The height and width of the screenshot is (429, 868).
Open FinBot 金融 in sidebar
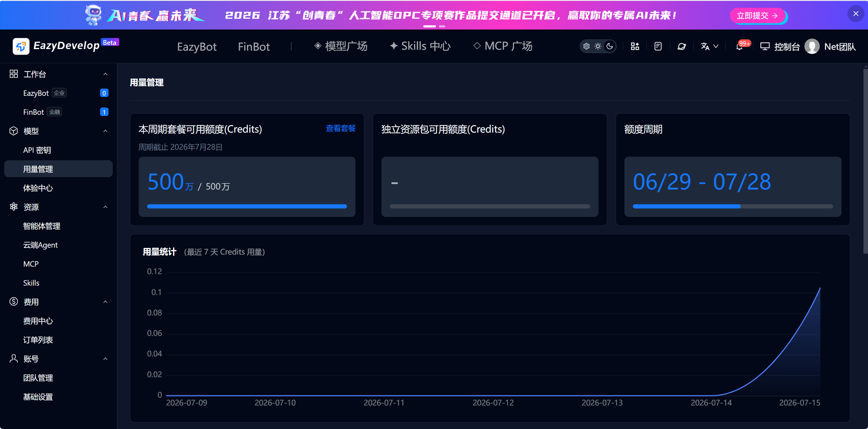[58, 112]
